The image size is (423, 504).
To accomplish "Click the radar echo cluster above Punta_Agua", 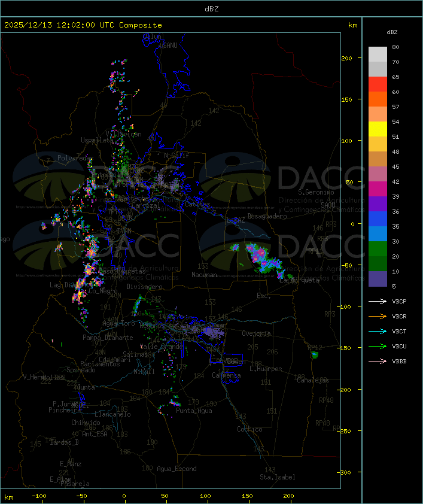I will click(x=175, y=402).
